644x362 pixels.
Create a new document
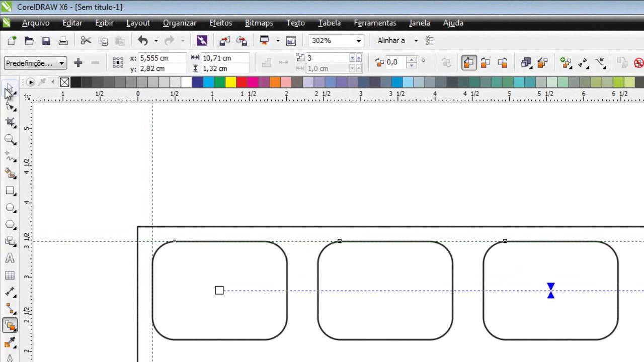[x=12, y=41]
